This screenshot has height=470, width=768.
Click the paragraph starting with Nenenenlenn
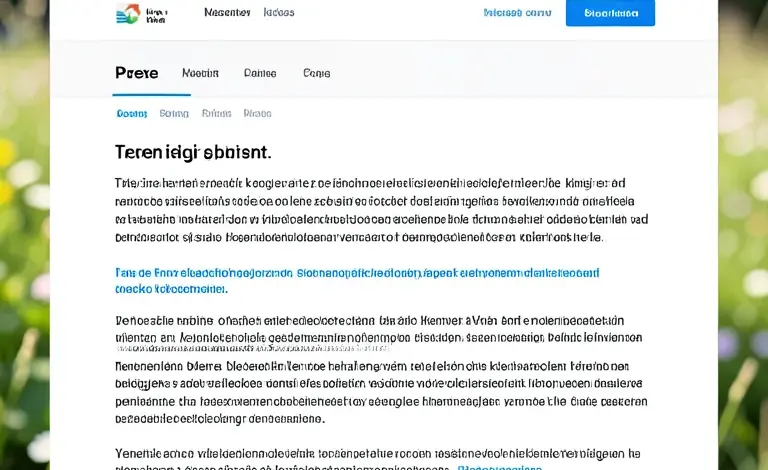pos(381,393)
